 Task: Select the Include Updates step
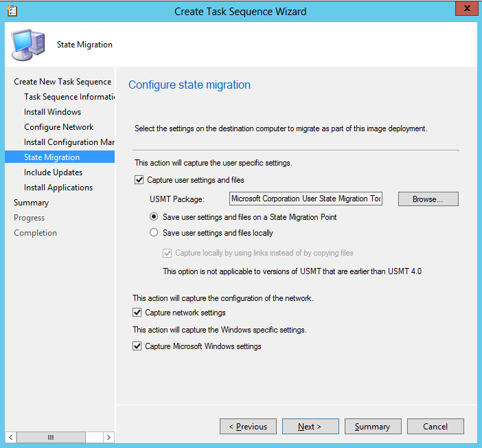(54, 172)
